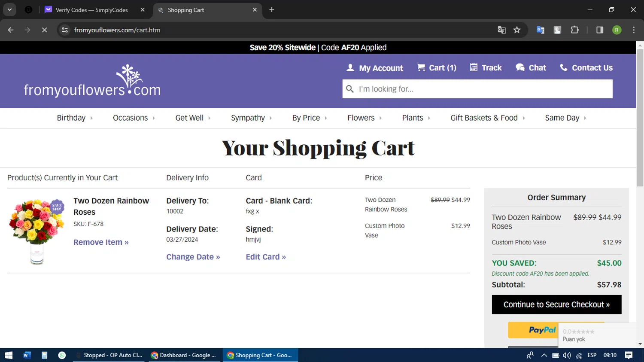Click the My Account person icon
This screenshot has width=644, height=362.
click(350, 67)
